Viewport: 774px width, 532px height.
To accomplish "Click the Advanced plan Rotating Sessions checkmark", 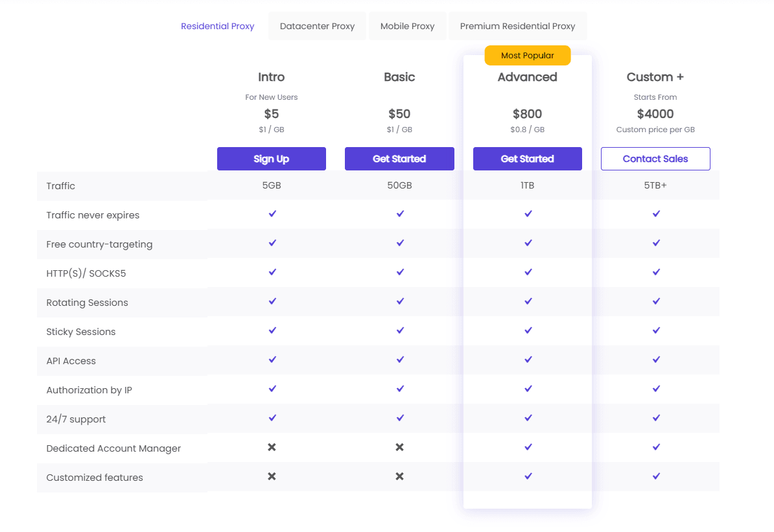I will coord(528,301).
